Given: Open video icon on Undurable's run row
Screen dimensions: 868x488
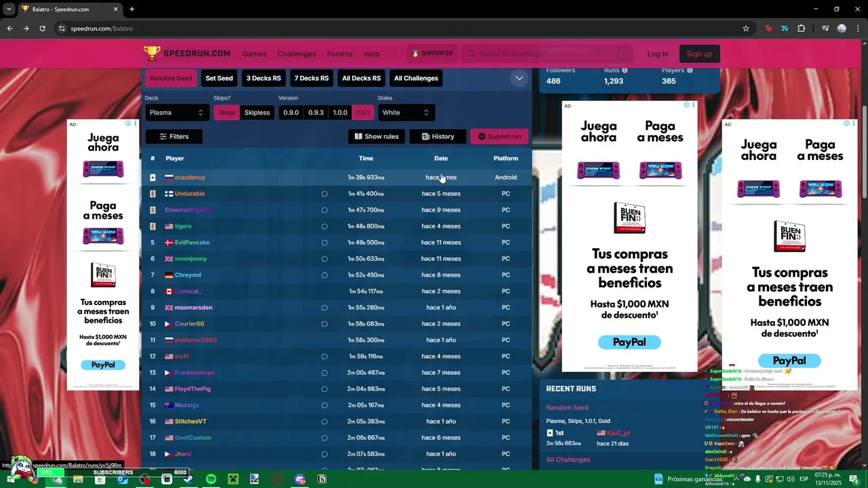Looking at the screenshot, I should pyautogui.click(x=324, y=194).
